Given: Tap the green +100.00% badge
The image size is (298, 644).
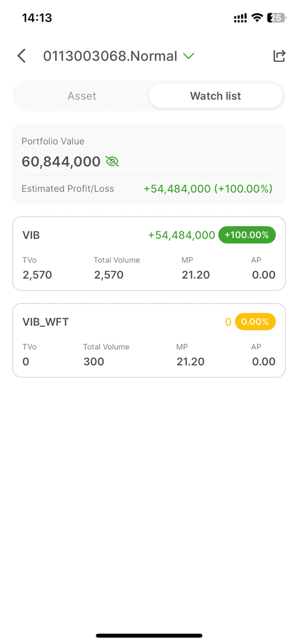Looking at the screenshot, I should [x=247, y=235].
